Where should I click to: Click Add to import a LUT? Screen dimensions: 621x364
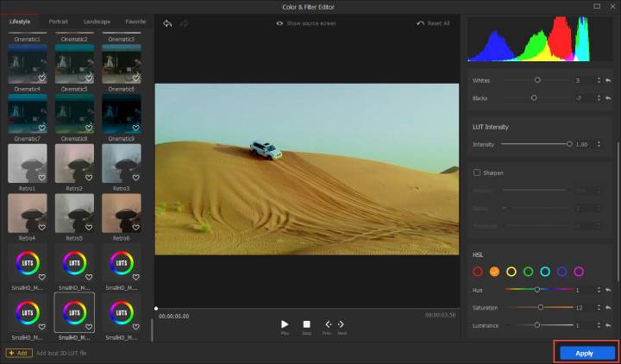[x=16, y=353]
